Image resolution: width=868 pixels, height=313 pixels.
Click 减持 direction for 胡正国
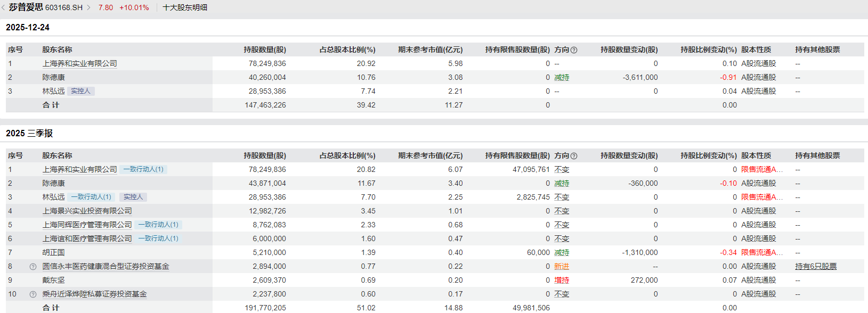point(561,252)
